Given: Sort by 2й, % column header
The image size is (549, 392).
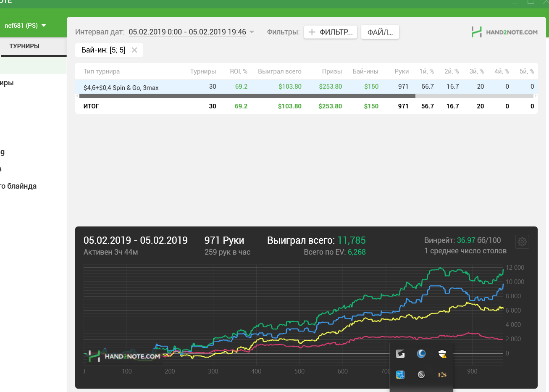Looking at the screenshot, I should [452, 71].
